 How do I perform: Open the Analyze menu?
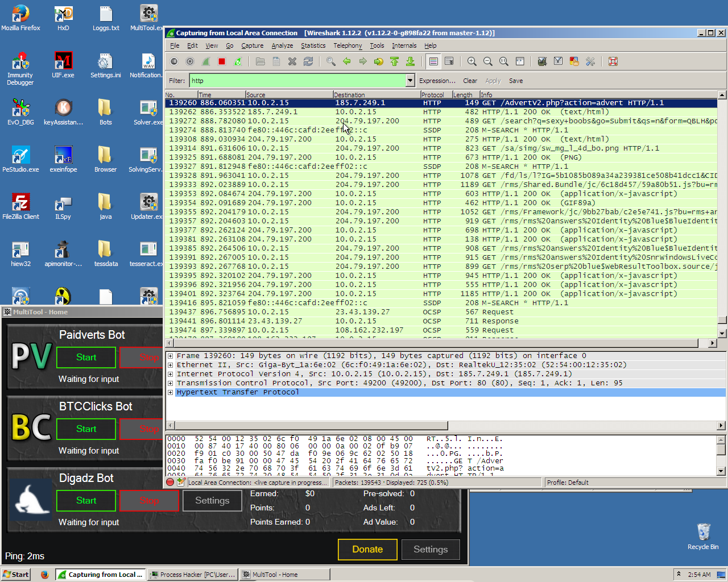tap(282, 45)
